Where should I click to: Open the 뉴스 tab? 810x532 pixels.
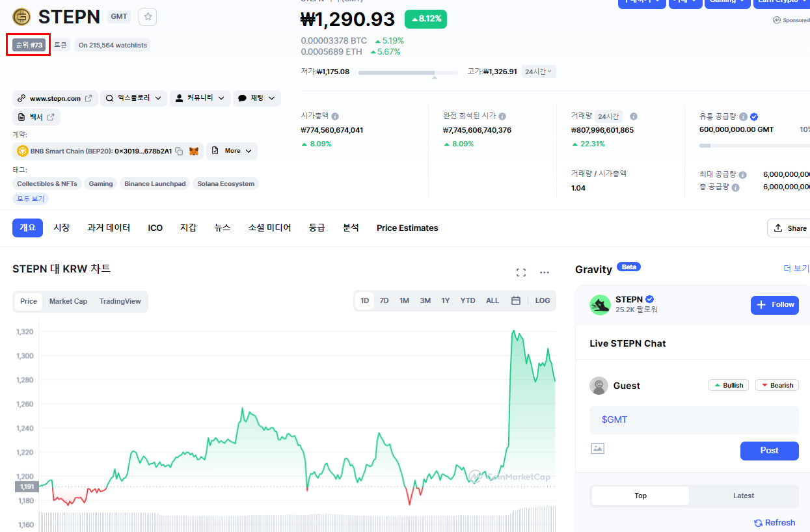223,228
